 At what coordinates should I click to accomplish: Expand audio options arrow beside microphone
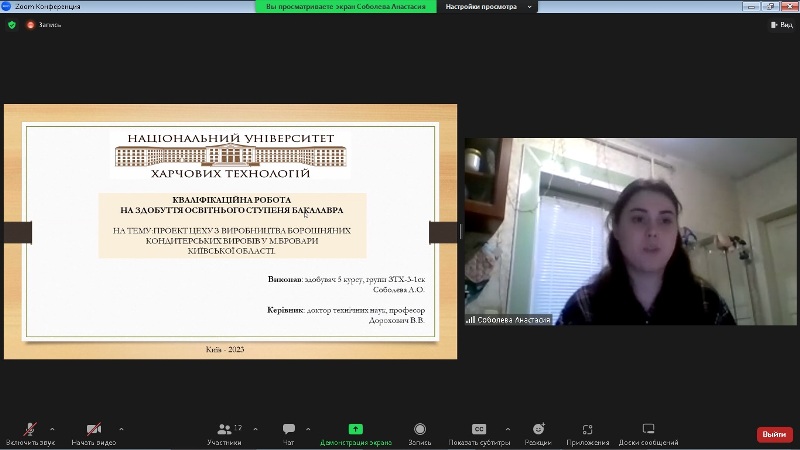pos(52,429)
